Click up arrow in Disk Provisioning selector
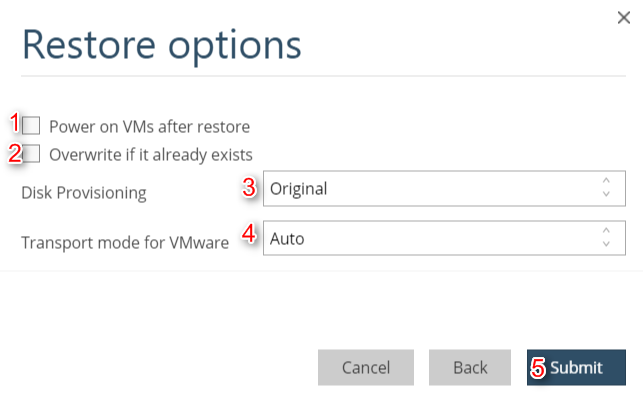Viewport: 643px width, 402px height. (x=606, y=181)
